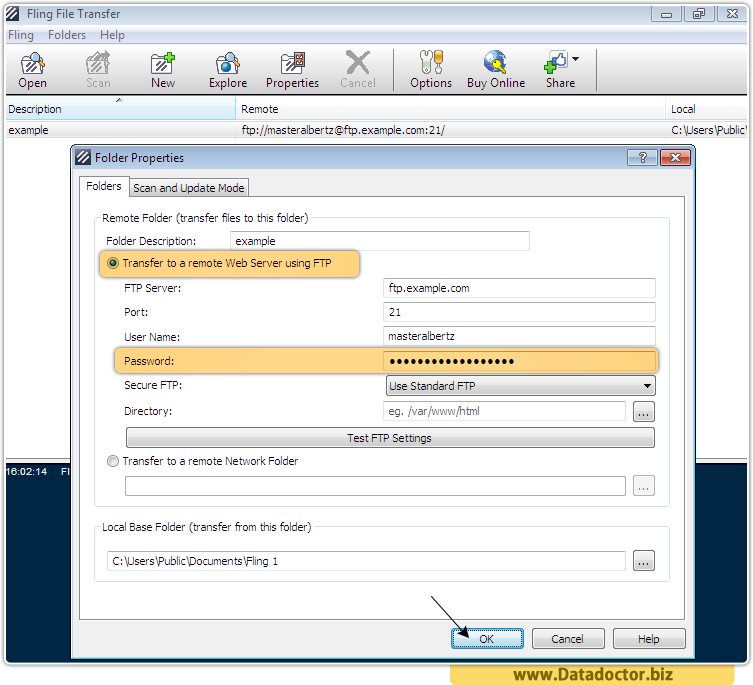
Task: Sort by the Local column header
Action: pyautogui.click(x=707, y=109)
